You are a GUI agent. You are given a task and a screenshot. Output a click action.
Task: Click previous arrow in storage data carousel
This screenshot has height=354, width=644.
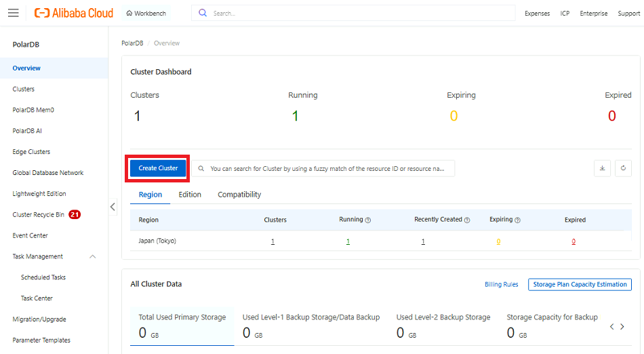coord(611,327)
